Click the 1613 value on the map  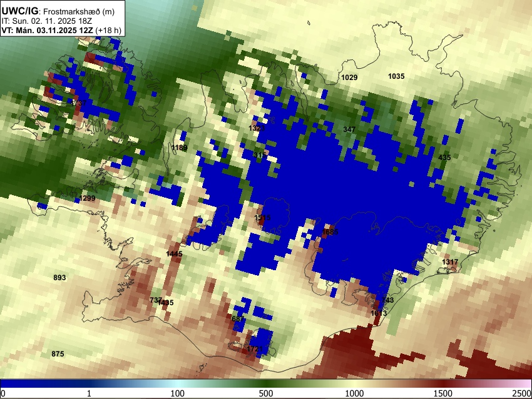[379, 313]
